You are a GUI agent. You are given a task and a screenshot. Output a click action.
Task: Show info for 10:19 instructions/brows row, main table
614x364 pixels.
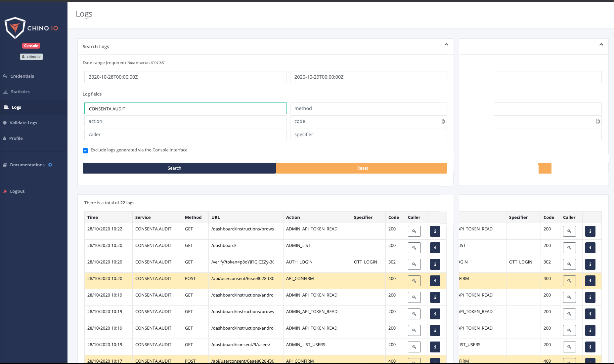coord(435,314)
